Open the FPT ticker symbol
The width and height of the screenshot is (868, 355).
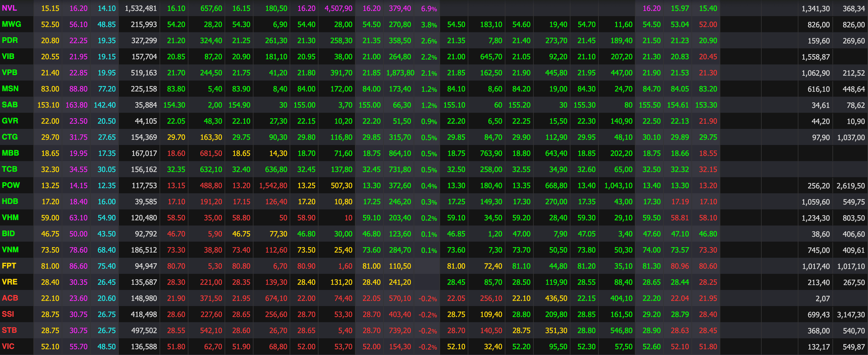[9, 266]
